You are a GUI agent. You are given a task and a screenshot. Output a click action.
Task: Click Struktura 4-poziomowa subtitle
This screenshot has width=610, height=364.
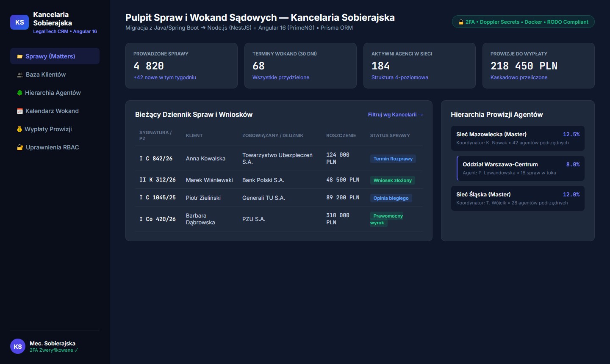click(400, 77)
